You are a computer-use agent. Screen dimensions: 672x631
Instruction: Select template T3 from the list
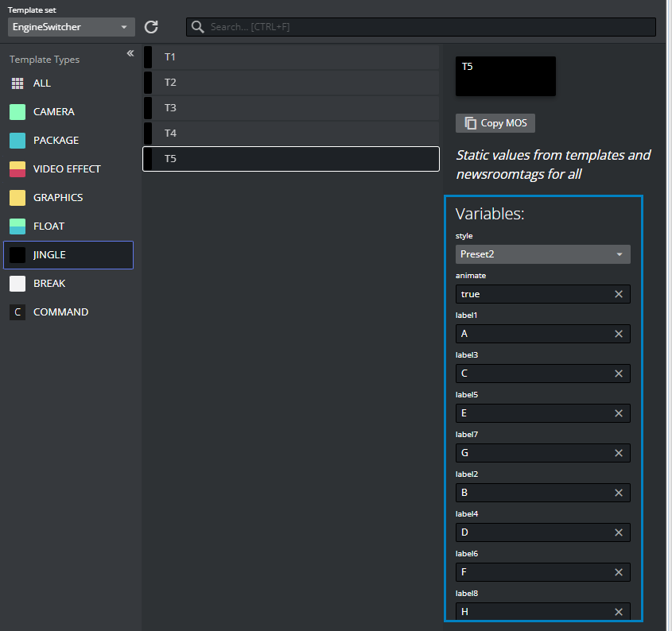click(x=290, y=108)
